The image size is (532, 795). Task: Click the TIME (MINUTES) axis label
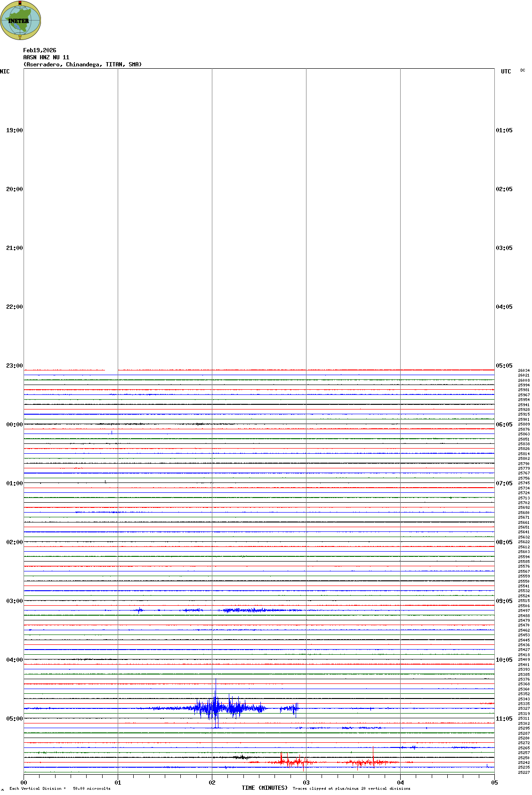click(x=264, y=788)
